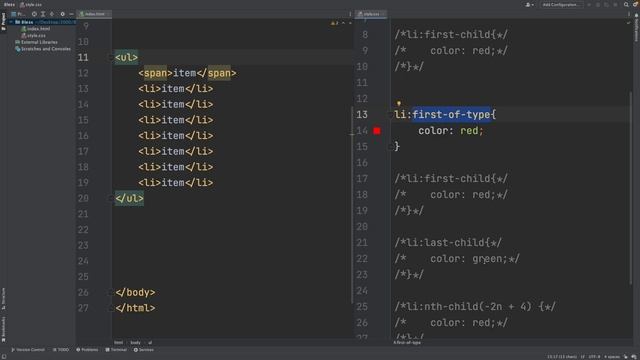
Task: Open the user account dropdown in toolbar
Action: click(x=529, y=4)
